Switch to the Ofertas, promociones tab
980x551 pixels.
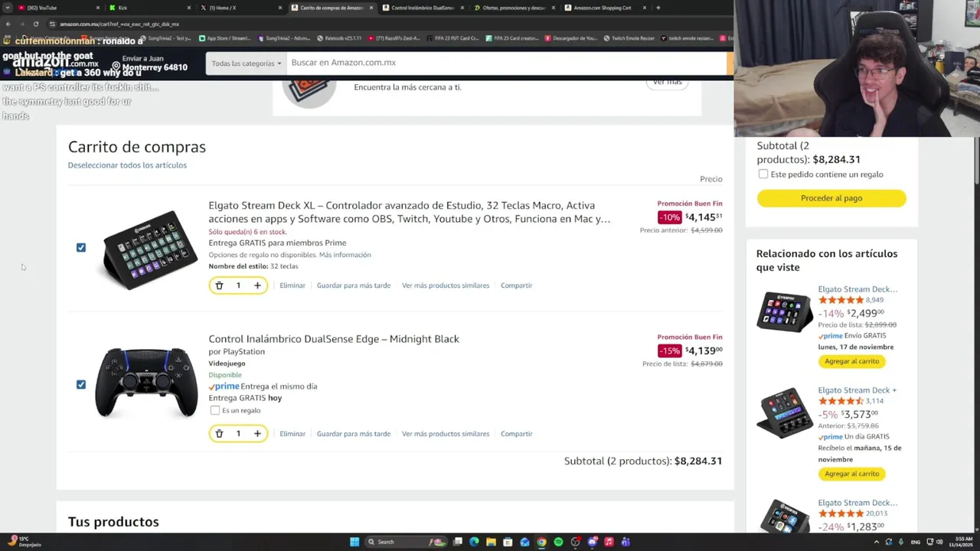pyautogui.click(x=514, y=8)
